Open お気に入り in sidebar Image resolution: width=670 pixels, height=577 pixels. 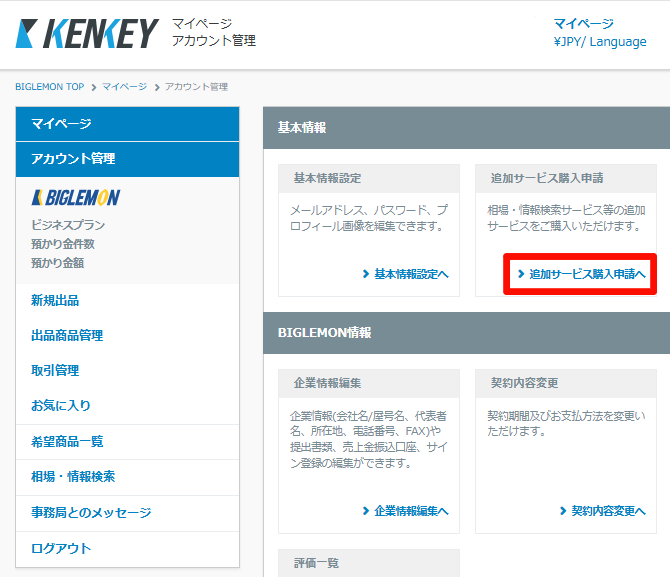[x=61, y=406]
